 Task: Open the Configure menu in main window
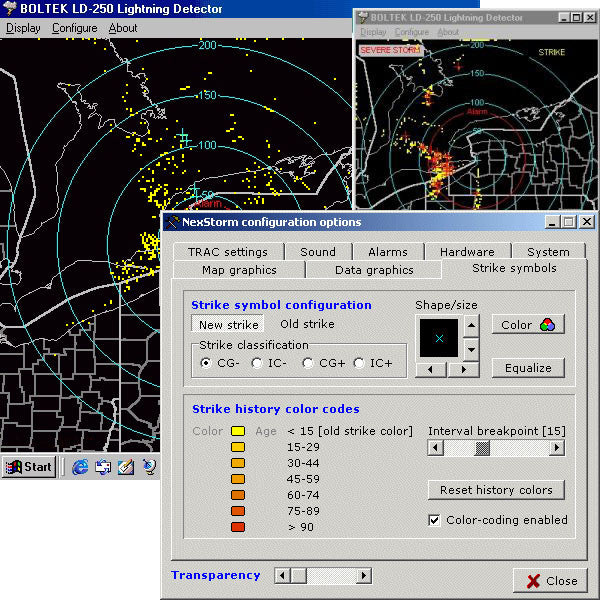(75, 28)
